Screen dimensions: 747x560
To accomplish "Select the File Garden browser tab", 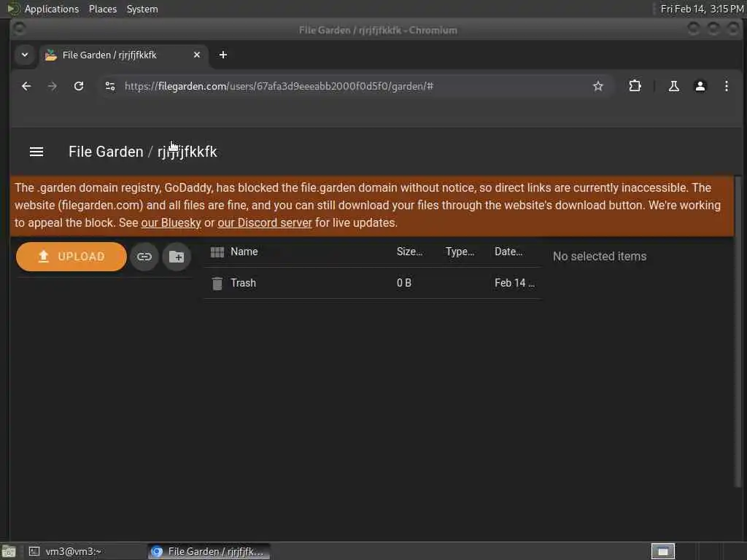I will [122, 55].
